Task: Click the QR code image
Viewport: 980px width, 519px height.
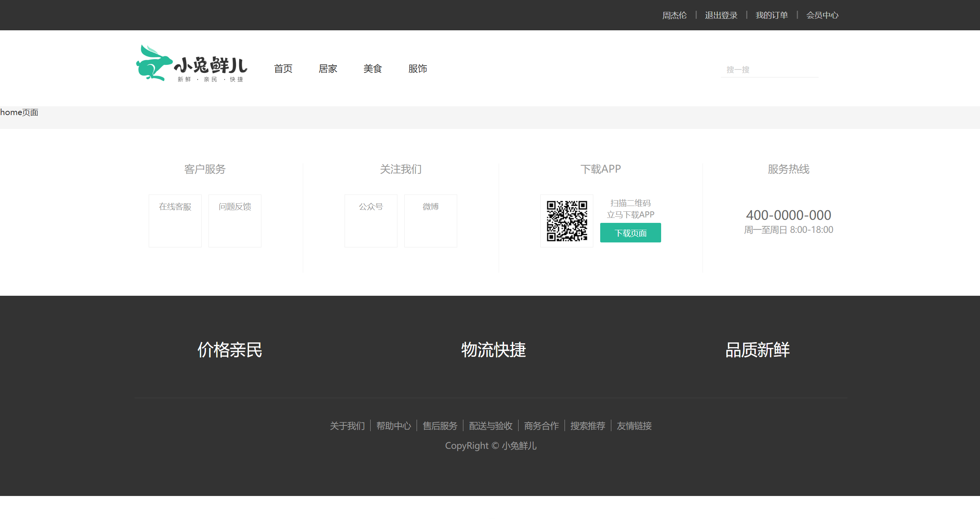Action: (x=566, y=221)
